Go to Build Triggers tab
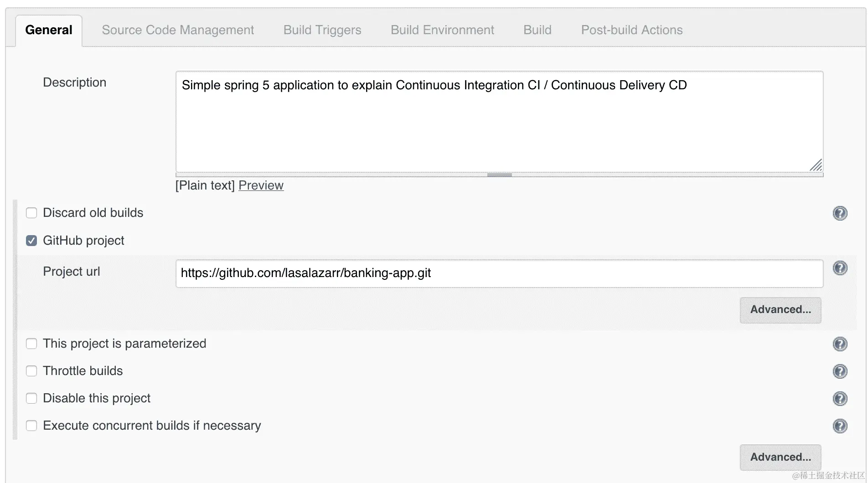 tap(322, 30)
